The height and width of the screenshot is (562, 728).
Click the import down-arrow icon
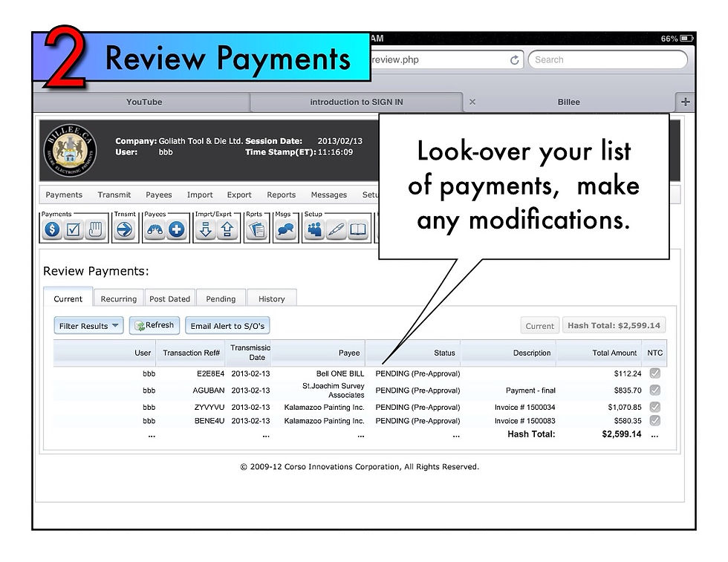pyautogui.click(x=206, y=229)
